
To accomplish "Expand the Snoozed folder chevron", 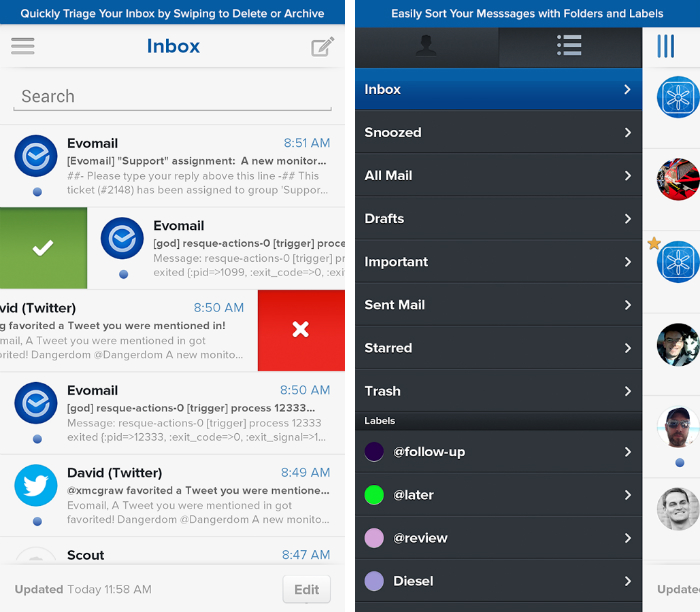I will (x=627, y=132).
